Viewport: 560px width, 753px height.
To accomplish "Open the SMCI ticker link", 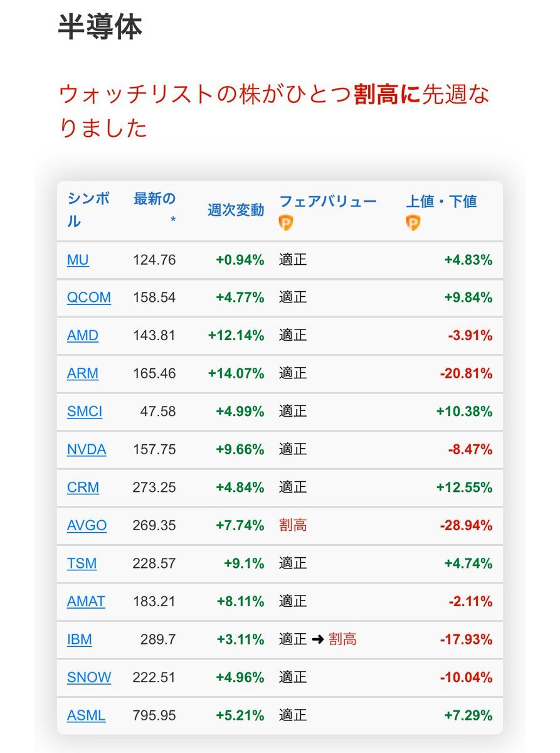I will 85,412.
